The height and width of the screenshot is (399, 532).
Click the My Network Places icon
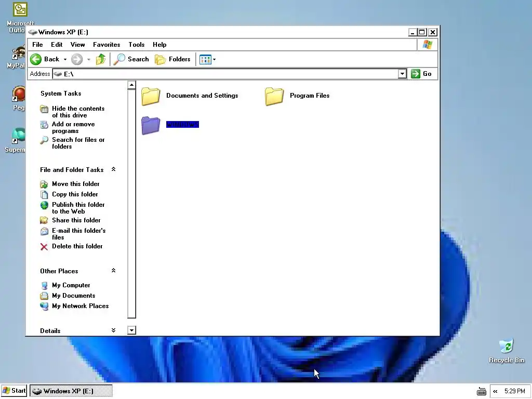[44, 307]
